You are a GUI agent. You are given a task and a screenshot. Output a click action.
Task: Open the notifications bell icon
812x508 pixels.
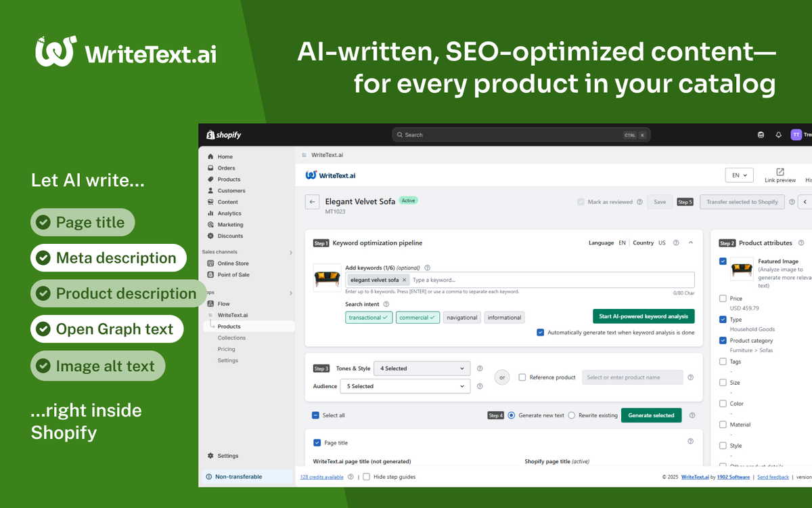(778, 135)
